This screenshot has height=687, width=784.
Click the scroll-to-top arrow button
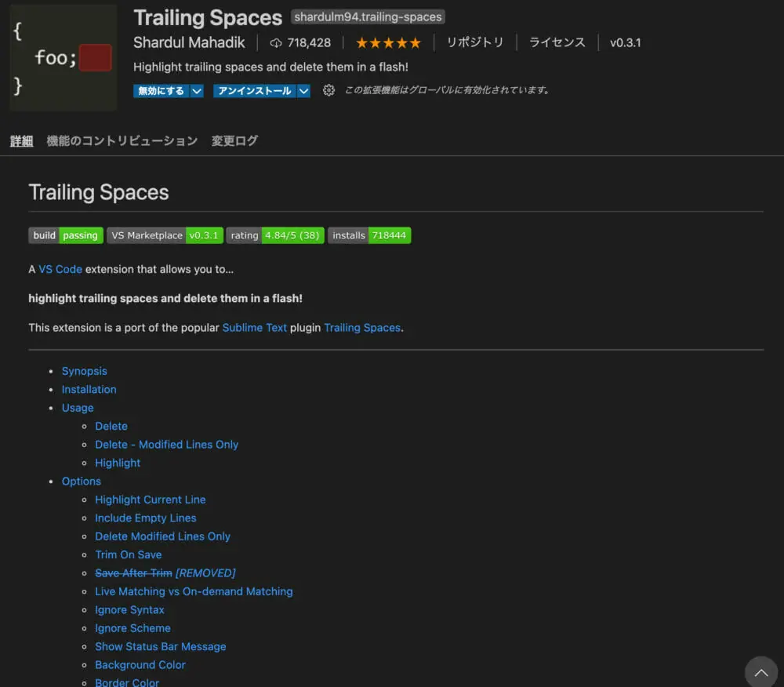pos(761,672)
